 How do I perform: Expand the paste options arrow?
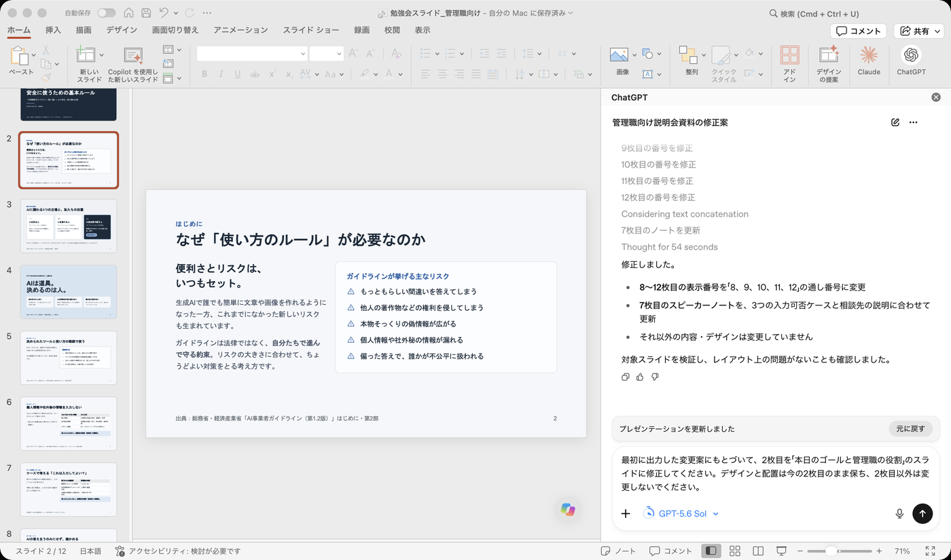point(34,55)
